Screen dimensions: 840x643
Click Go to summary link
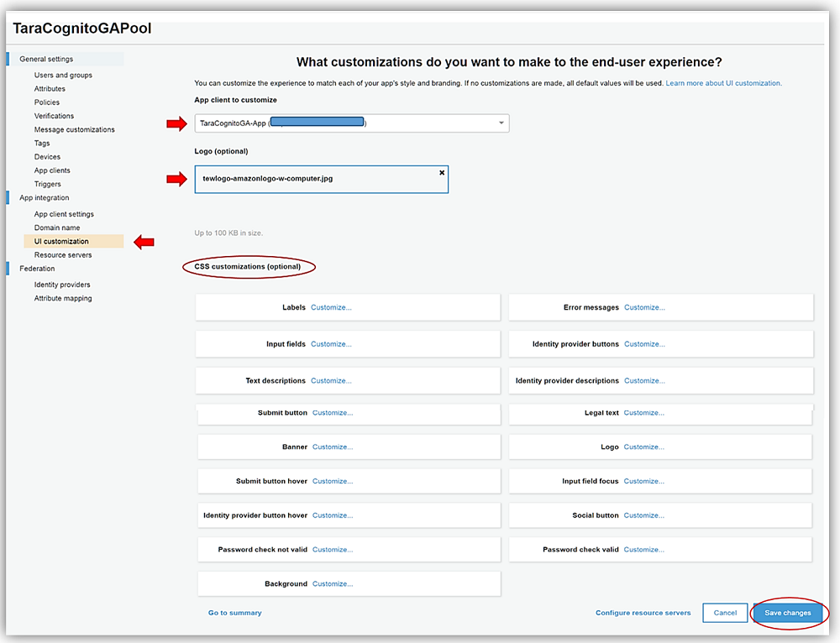234,614
